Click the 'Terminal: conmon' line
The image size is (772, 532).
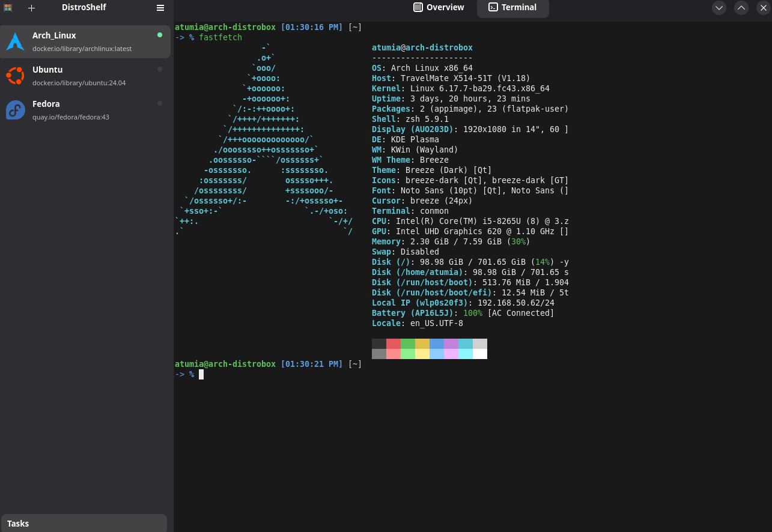(x=410, y=211)
